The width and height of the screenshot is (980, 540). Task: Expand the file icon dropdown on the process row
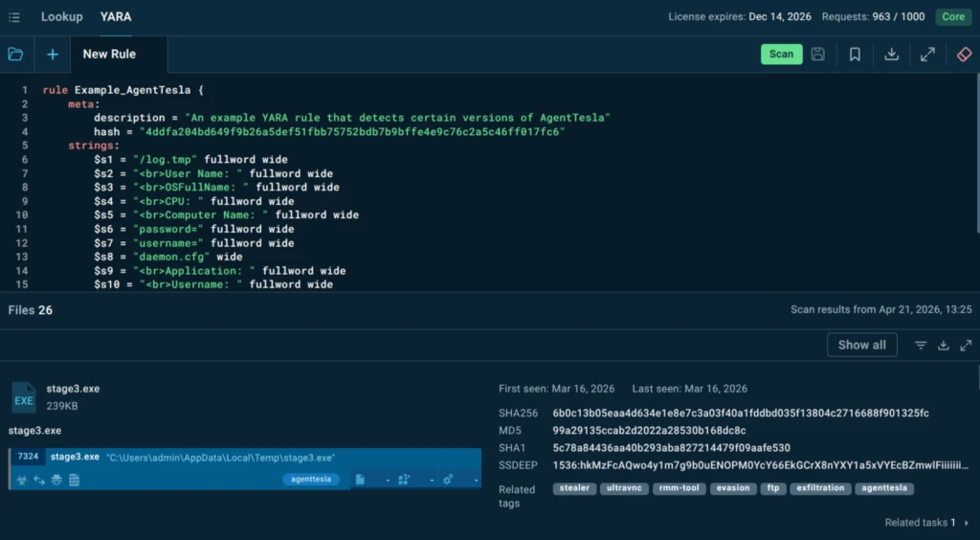pyautogui.click(x=387, y=479)
